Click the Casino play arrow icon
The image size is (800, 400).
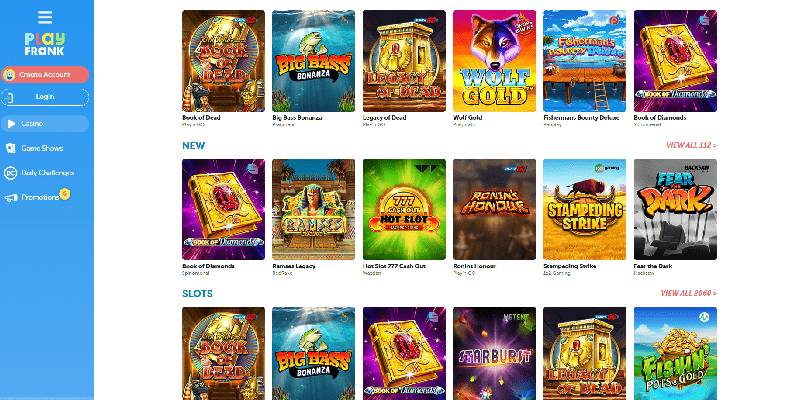coord(10,123)
